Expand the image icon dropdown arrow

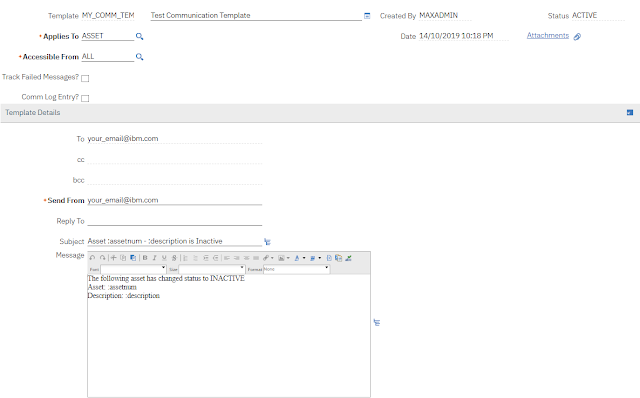point(288,258)
